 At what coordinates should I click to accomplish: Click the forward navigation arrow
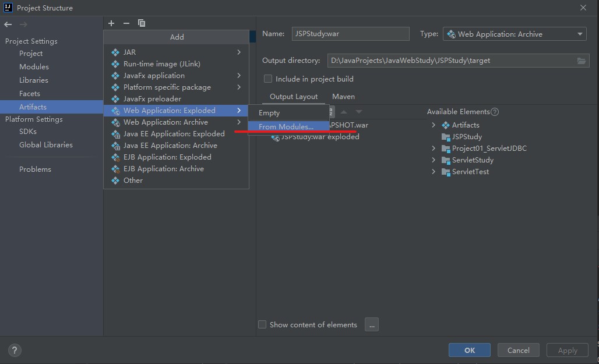(x=23, y=24)
